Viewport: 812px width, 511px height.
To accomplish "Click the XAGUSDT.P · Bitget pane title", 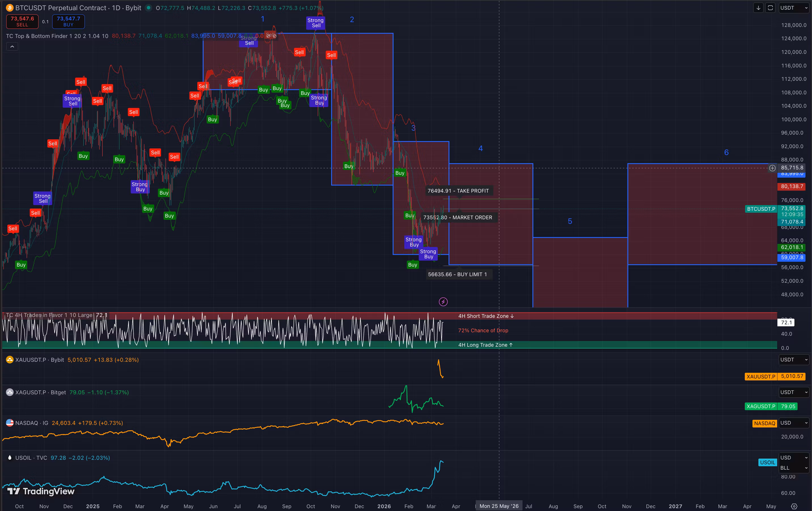I will (x=41, y=392).
